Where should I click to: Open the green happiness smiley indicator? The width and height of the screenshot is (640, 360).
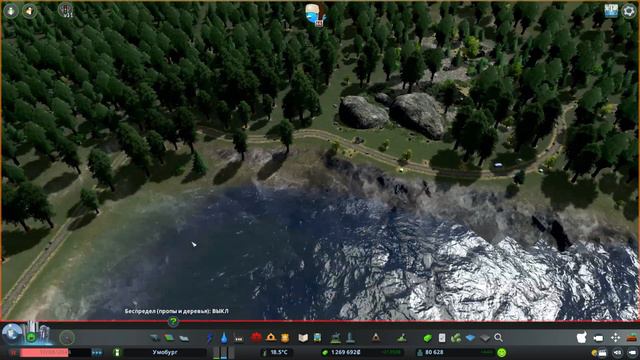502,352
